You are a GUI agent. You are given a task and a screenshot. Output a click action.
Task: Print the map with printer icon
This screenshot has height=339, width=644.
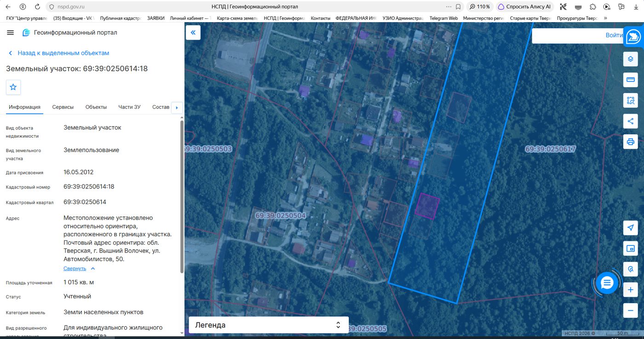pos(631,141)
